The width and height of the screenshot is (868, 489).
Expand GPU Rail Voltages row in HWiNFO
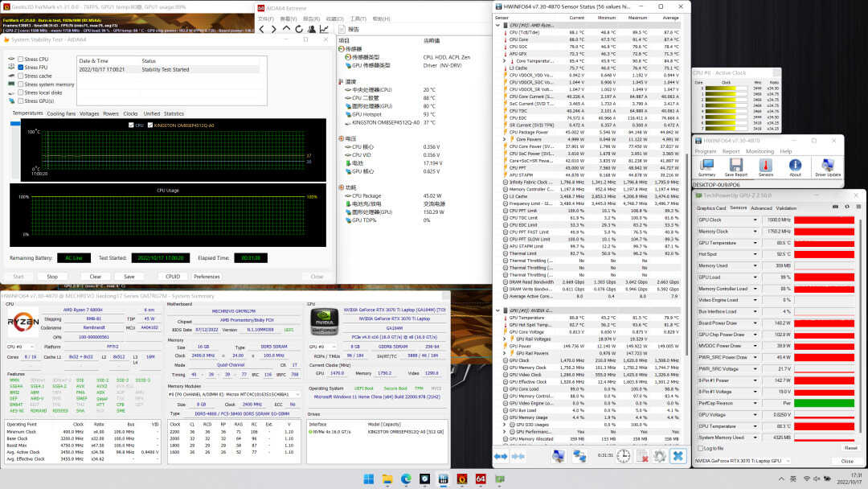click(x=505, y=339)
